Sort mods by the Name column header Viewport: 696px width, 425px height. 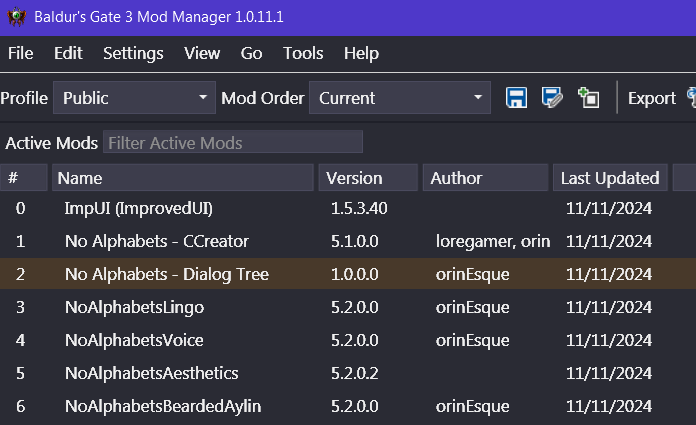point(184,178)
